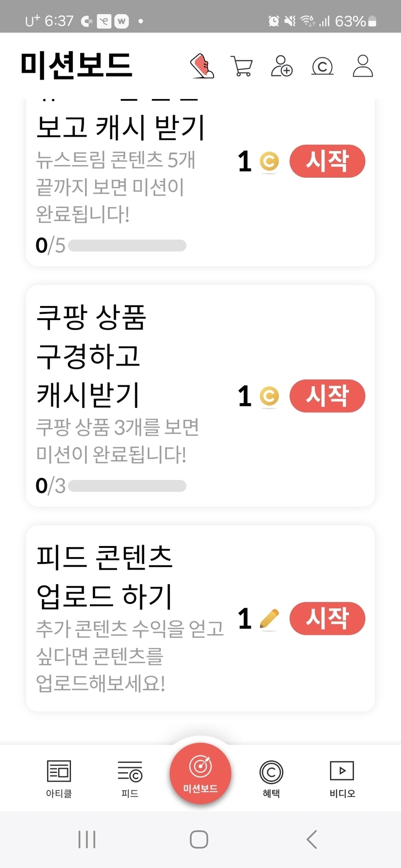Start the newstream content cash mission
Image resolution: width=401 pixels, height=868 pixels.
click(x=327, y=161)
